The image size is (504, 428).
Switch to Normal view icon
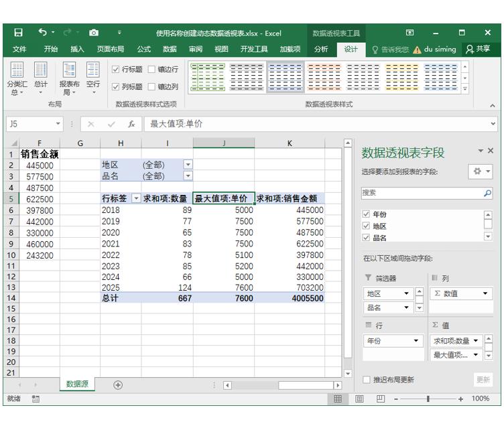point(338,399)
